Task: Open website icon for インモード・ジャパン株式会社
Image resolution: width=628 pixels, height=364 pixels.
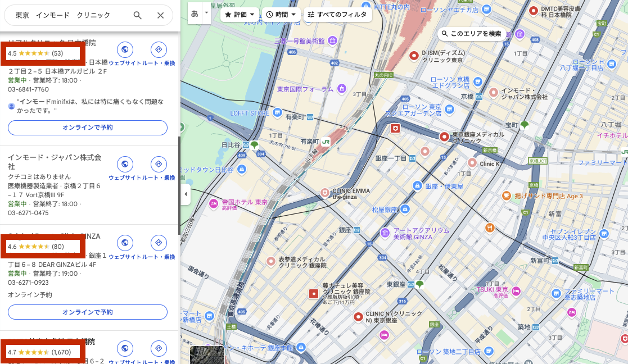Action: (x=125, y=164)
